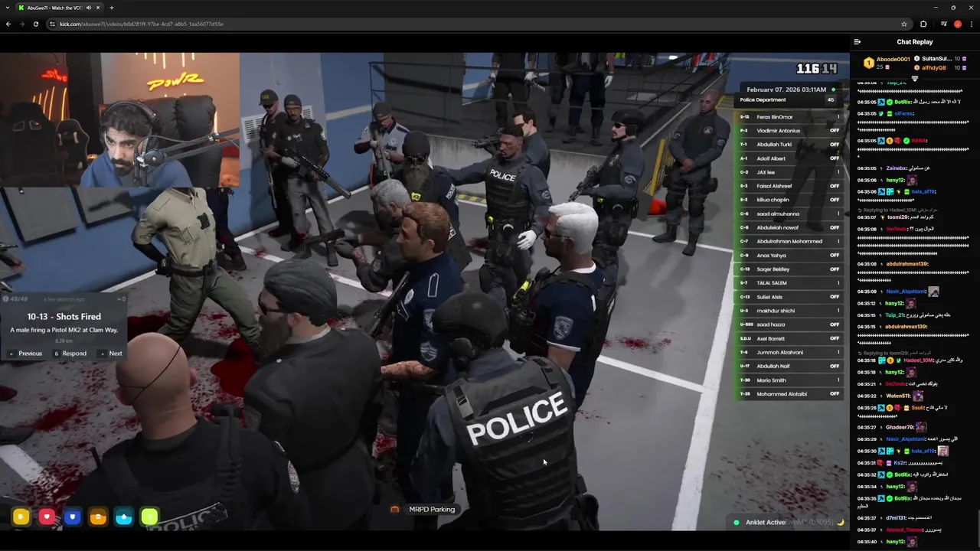Screen dimensions: 980x551
Task: Mute the tab via speaker icon
Action: [x=88, y=8]
